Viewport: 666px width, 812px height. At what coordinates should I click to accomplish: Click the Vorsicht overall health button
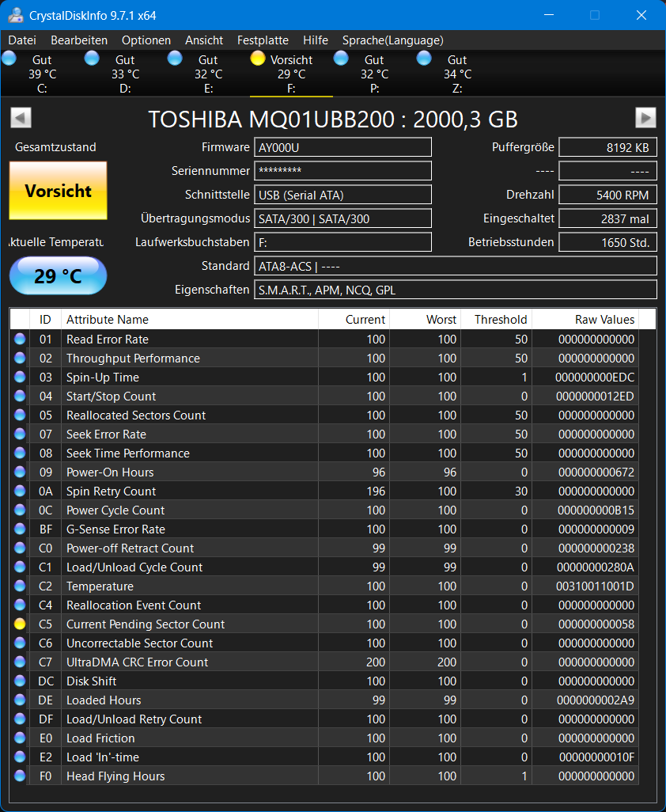(x=58, y=191)
